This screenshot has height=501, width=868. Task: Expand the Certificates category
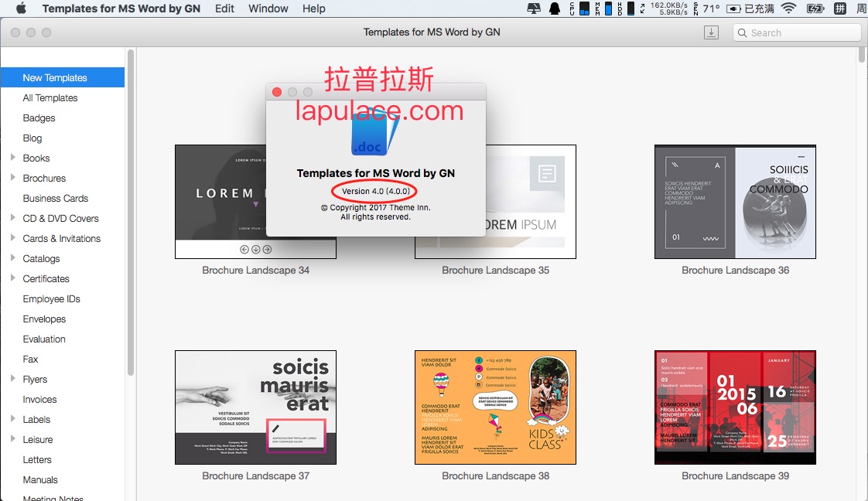click(12, 278)
